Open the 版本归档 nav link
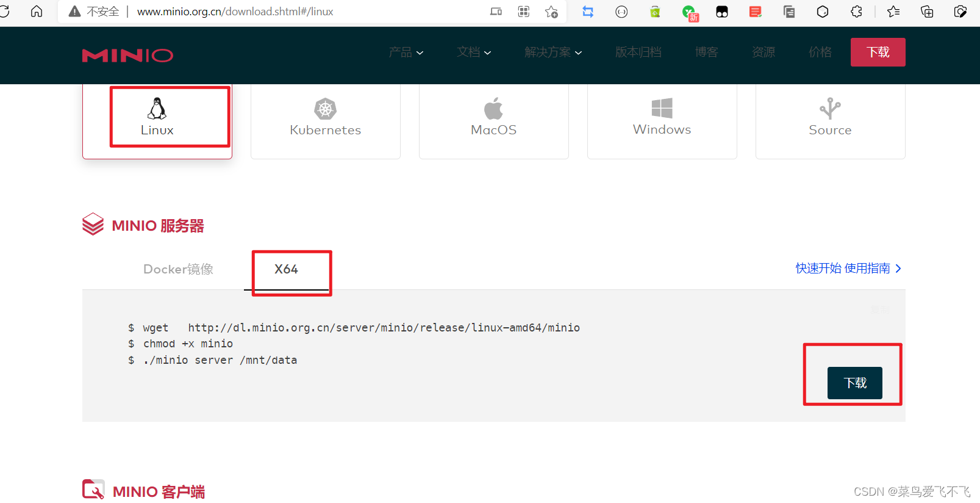The width and height of the screenshot is (980, 503). click(638, 52)
